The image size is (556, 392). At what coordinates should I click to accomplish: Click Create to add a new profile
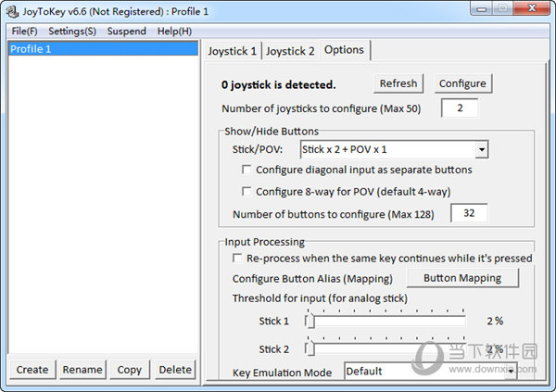click(32, 370)
